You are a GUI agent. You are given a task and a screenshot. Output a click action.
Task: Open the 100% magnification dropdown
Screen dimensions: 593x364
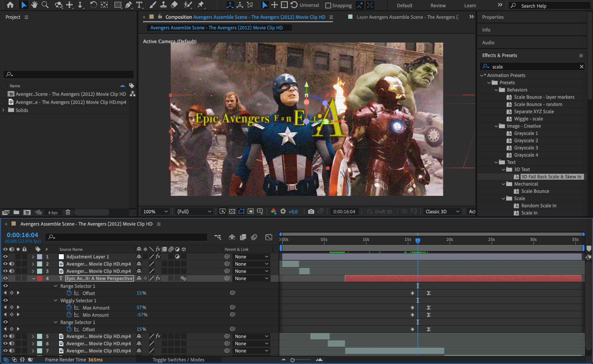coord(155,212)
